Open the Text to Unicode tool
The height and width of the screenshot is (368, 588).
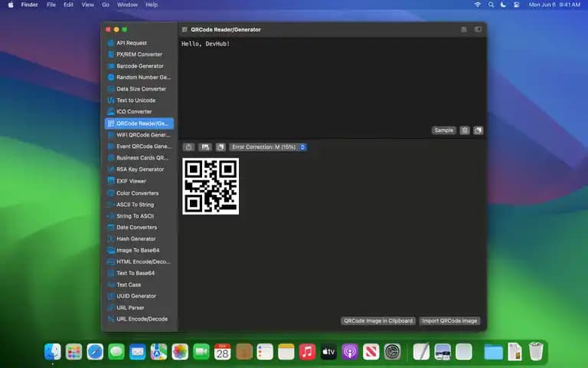tap(139, 100)
